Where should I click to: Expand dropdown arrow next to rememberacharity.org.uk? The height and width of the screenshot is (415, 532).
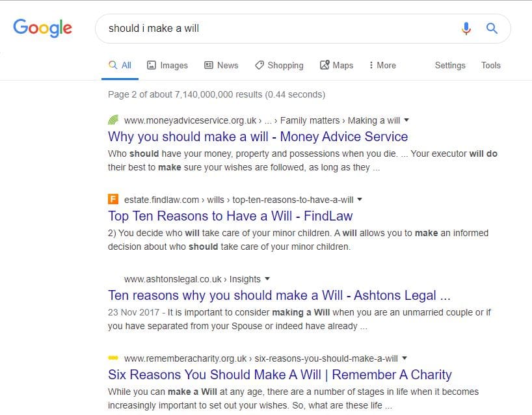405,358
